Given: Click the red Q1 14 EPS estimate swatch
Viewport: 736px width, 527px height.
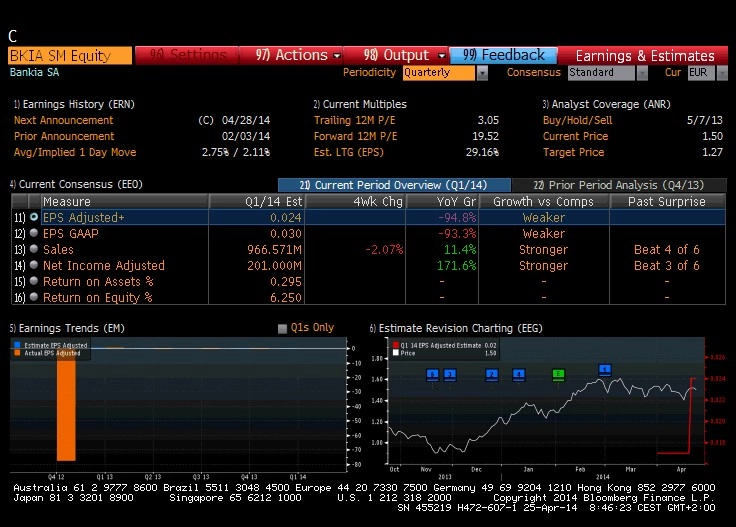Looking at the screenshot, I should click(x=396, y=345).
